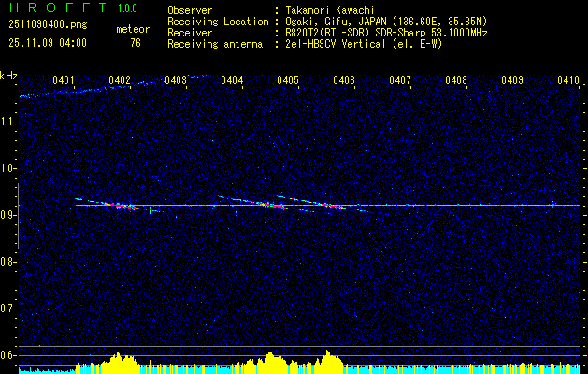This screenshot has width=588, height=374.
Task: Click the 0401 time marker
Action: (64, 81)
